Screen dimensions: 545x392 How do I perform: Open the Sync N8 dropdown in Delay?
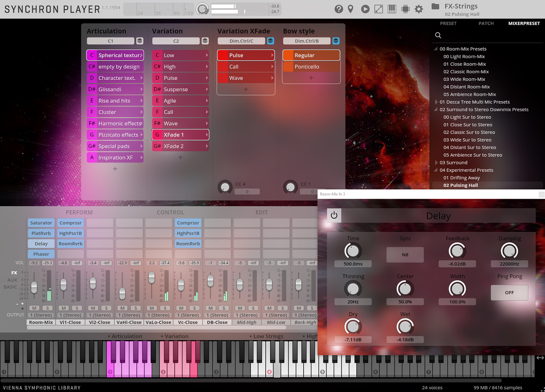click(405, 254)
